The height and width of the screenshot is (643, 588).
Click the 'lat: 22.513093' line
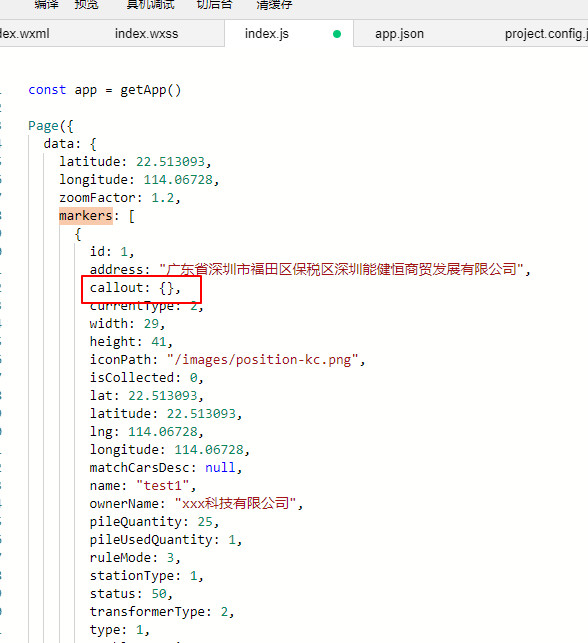tap(146, 396)
